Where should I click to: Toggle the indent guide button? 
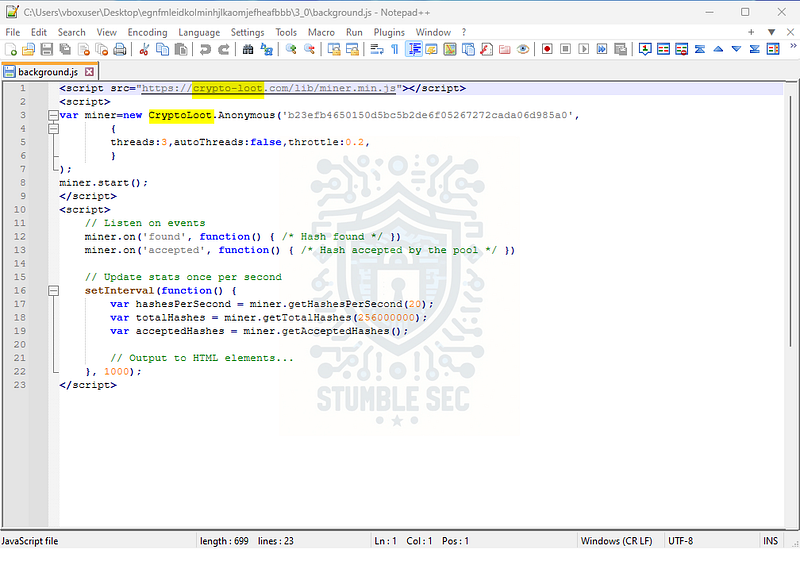point(414,49)
